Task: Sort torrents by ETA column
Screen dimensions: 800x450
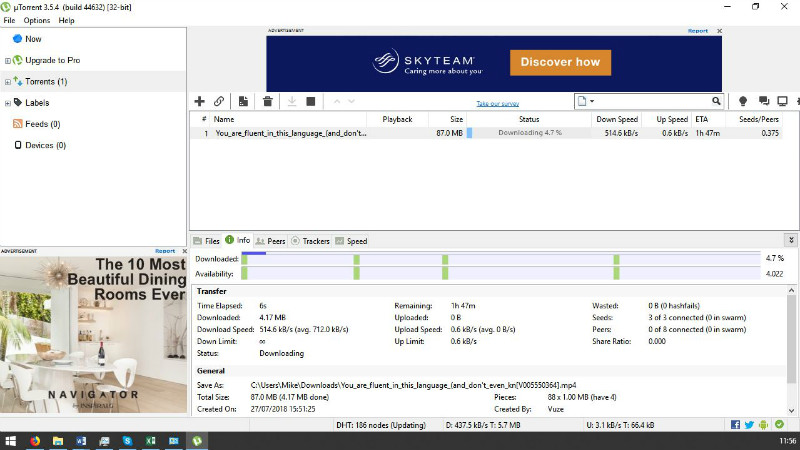Action: pos(708,119)
